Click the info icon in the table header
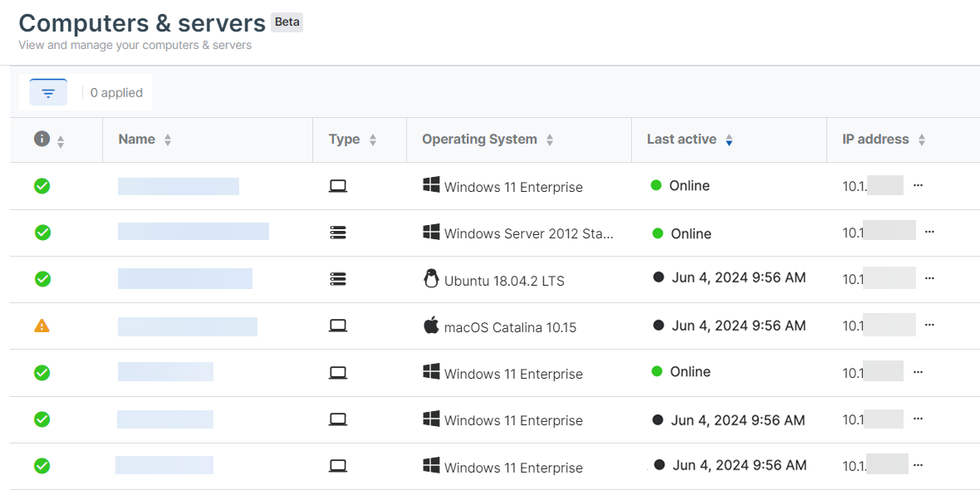This screenshot has width=980, height=490. point(42,138)
